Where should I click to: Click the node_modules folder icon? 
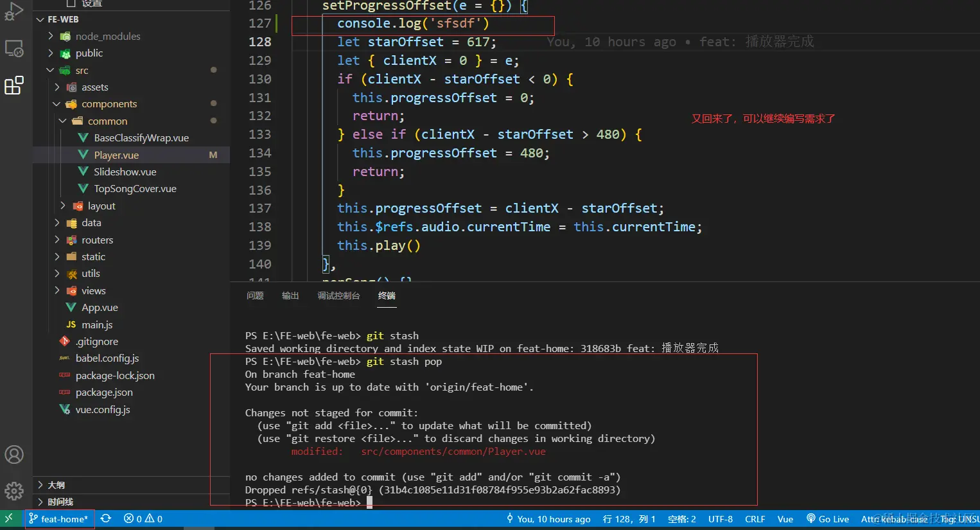(x=65, y=37)
